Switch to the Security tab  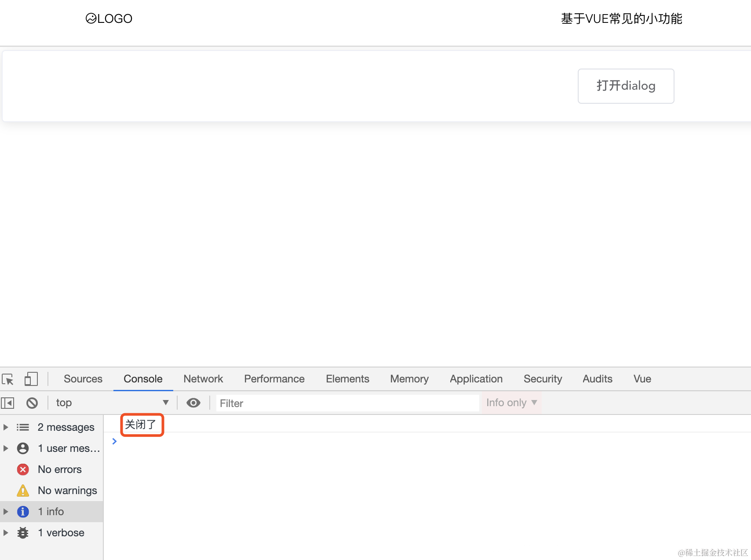coord(543,379)
